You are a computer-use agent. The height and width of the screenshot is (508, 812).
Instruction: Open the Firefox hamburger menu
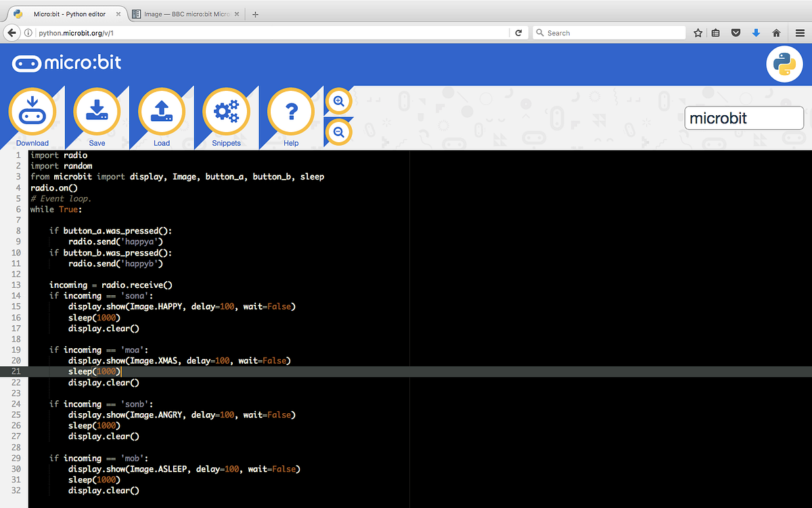click(800, 32)
